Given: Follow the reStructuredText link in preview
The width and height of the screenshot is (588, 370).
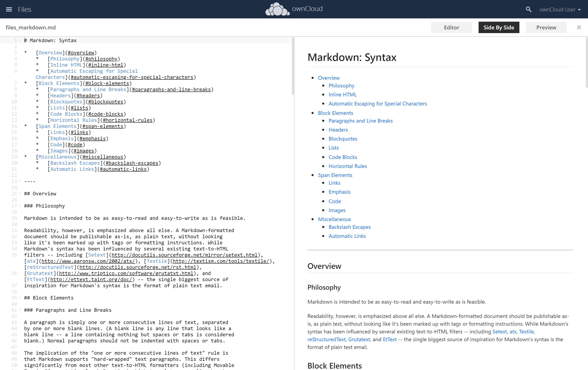Looking at the screenshot, I should point(326,339).
